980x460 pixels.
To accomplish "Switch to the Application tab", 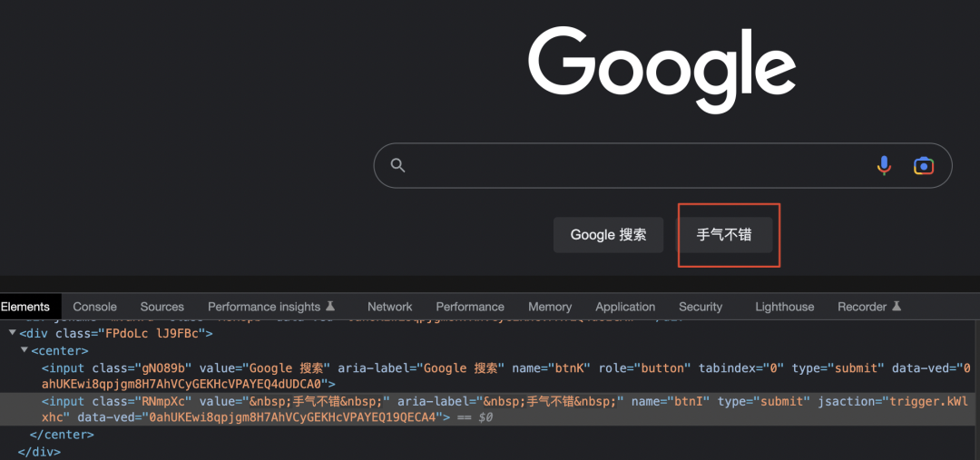I will (x=625, y=307).
